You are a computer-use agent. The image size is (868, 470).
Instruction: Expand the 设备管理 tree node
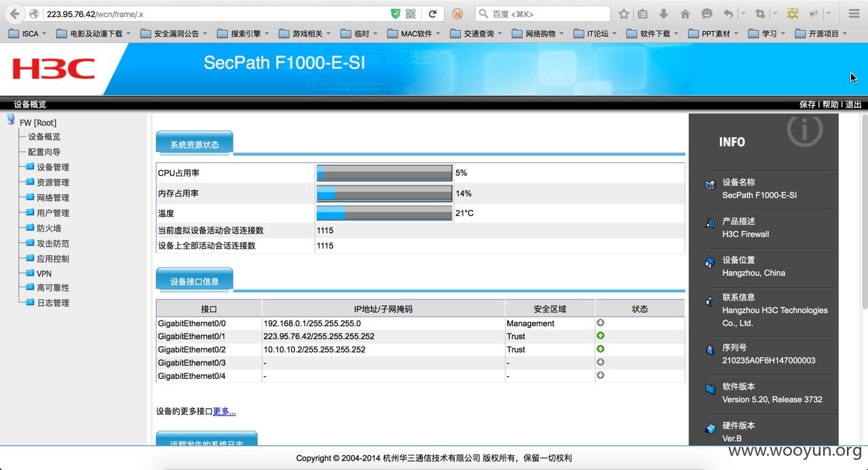click(x=30, y=166)
